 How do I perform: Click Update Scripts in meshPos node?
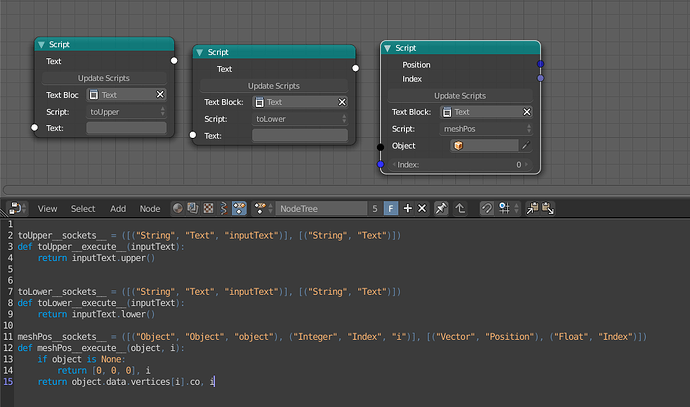pyautogui.click(x=460, y=96)
